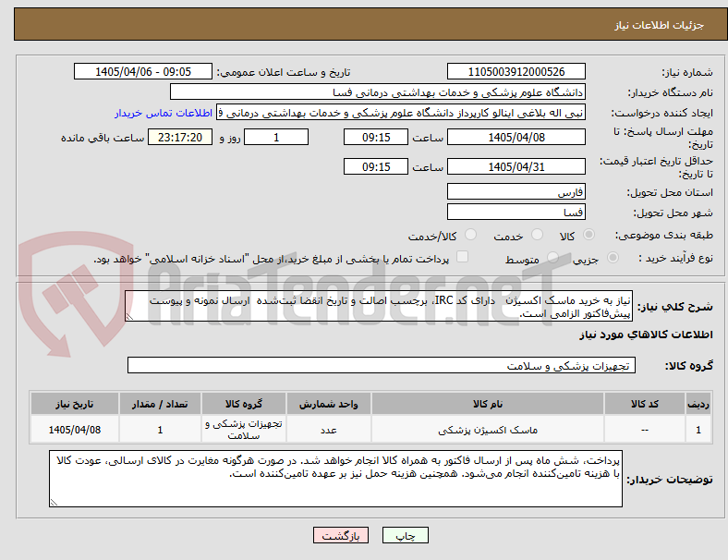Click the response deadline time 09:15 field
This screenshot has height=560, width=728.
376,137
